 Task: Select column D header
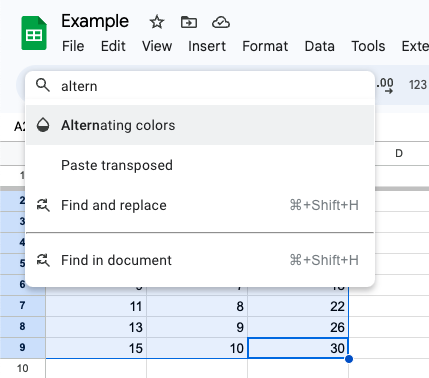[399, 153]
